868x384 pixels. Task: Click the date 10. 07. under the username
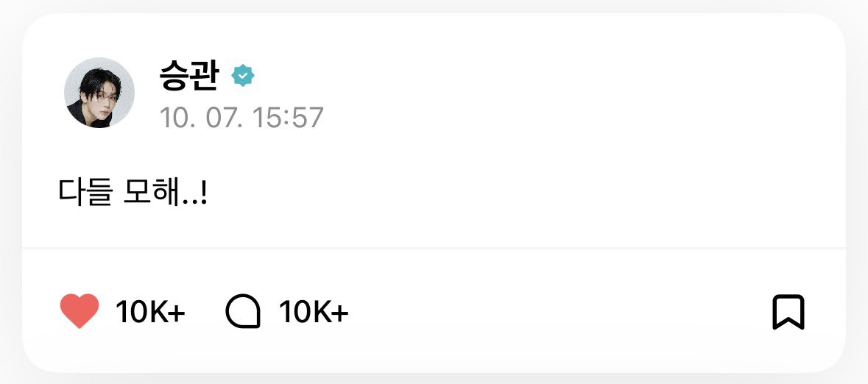(202, 117)
